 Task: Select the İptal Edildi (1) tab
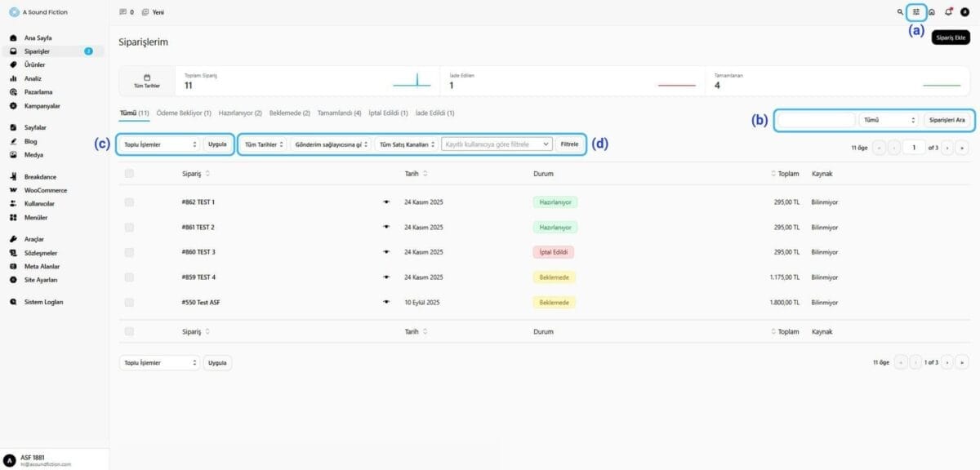pyautogui.click(x=388, y=113)
